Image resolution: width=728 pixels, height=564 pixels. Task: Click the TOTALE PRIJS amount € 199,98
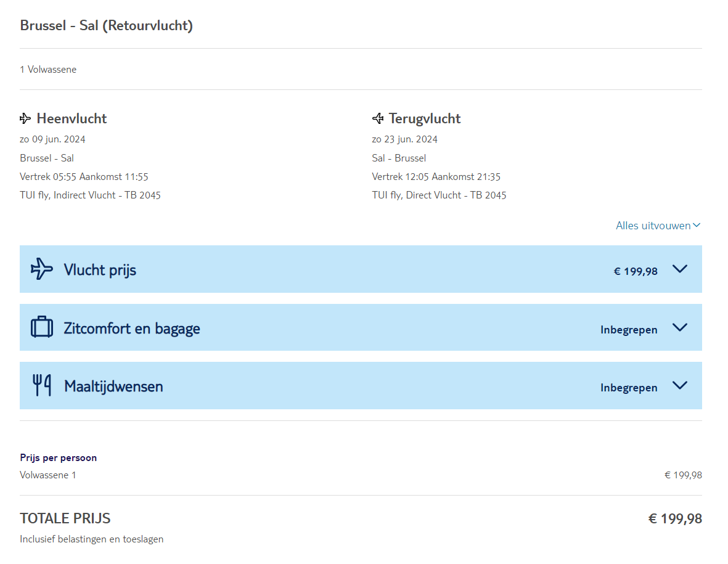(x=675, y=519)
